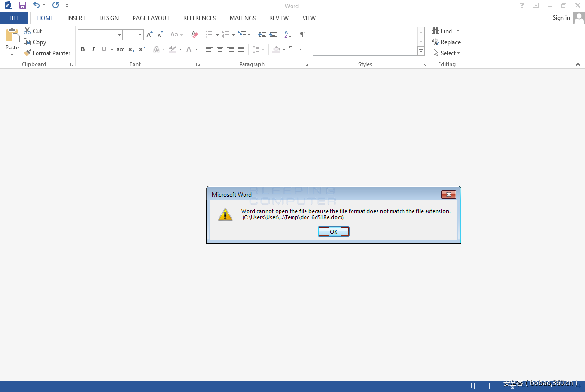The width and height of the screenshot is (585, 392).
Task: Click the Grow Font icon
Action: (x=149, y=35)
